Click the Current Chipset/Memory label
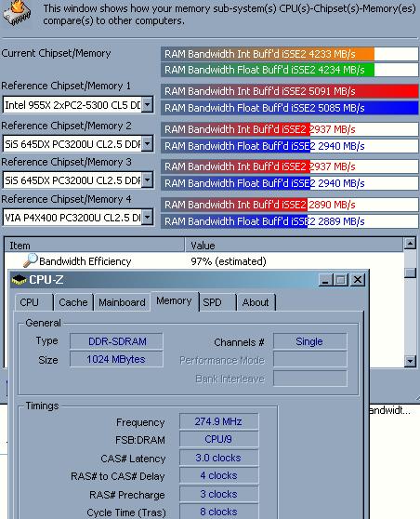420x519 pixels. coord(57,53)
